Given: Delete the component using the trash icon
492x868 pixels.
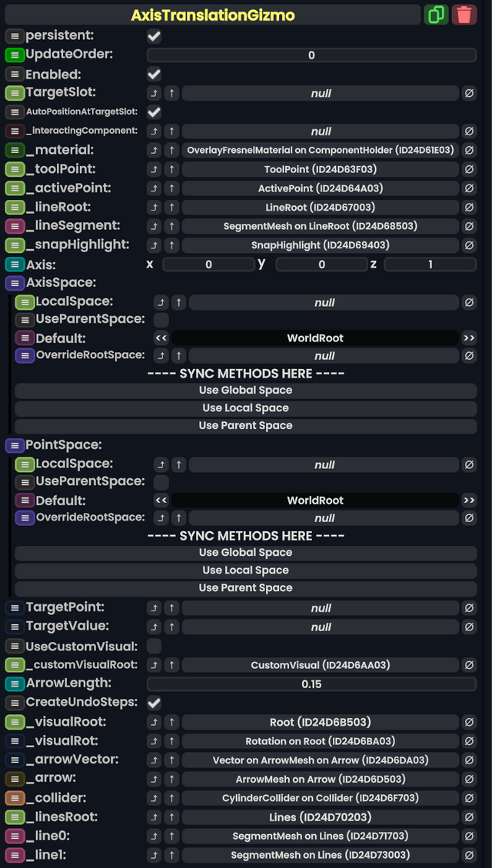Looking at the screenshot, I should (x=464, y=15).
